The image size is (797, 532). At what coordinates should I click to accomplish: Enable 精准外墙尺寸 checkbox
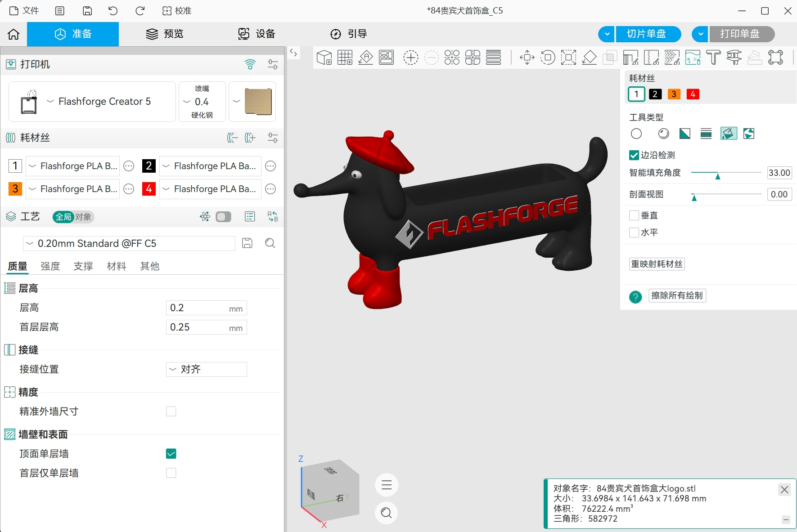click(x=171, y=411)
